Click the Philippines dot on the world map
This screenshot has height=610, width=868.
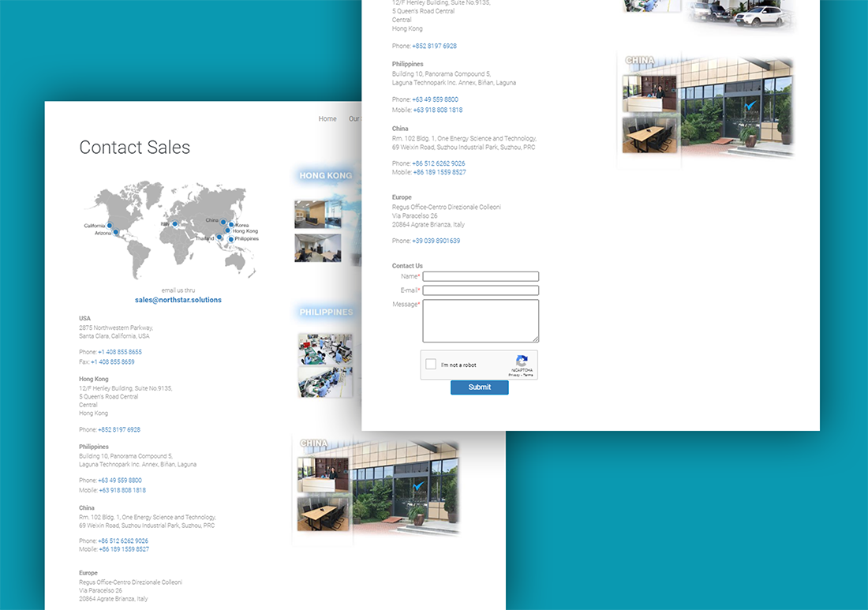pos(231,239)
